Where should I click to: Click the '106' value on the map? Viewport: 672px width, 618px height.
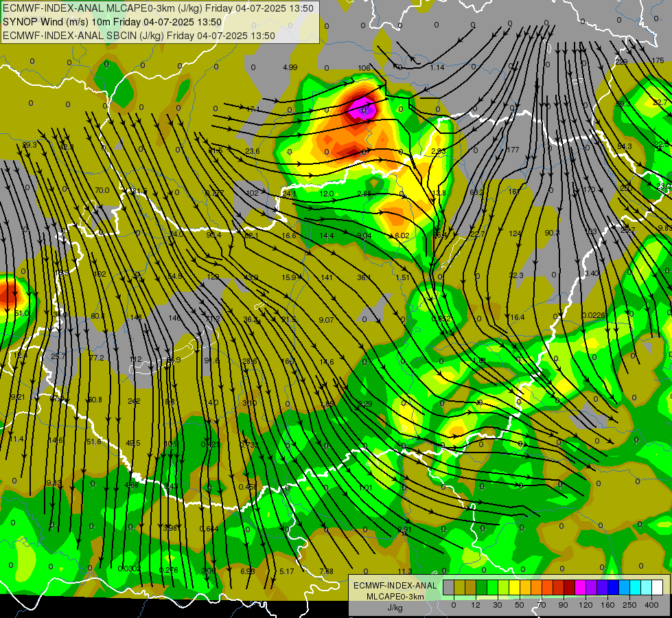coord(364,68)
